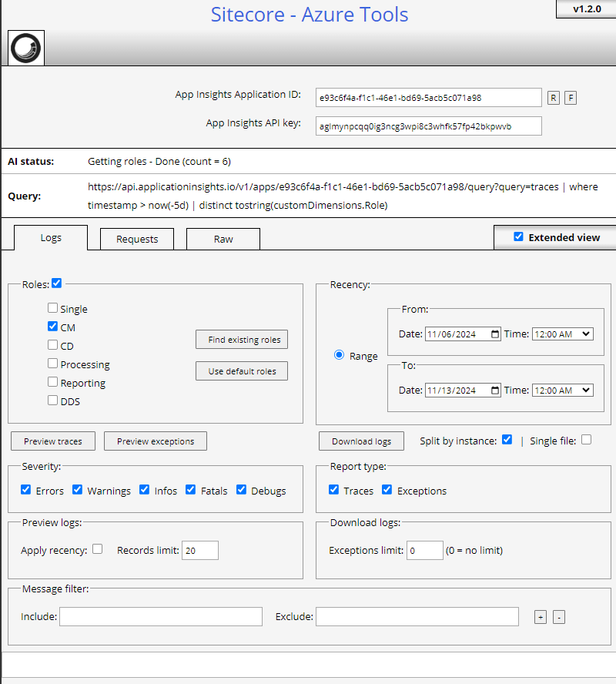Expand the From time dropdown
This screenshot has width=616, height=684.
562,334
